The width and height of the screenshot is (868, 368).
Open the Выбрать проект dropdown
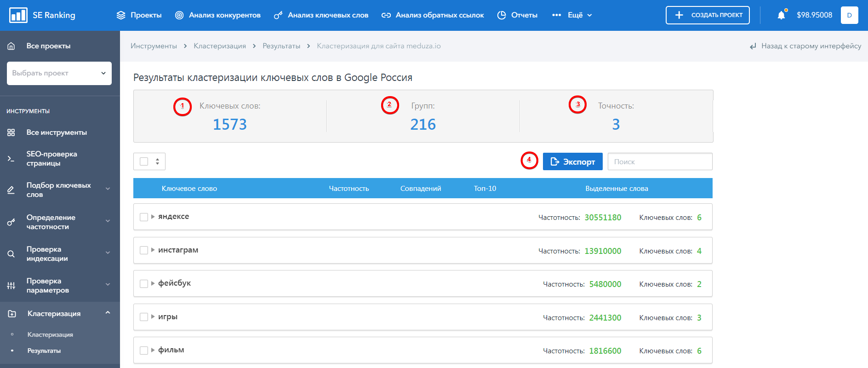tap(59, 73)
